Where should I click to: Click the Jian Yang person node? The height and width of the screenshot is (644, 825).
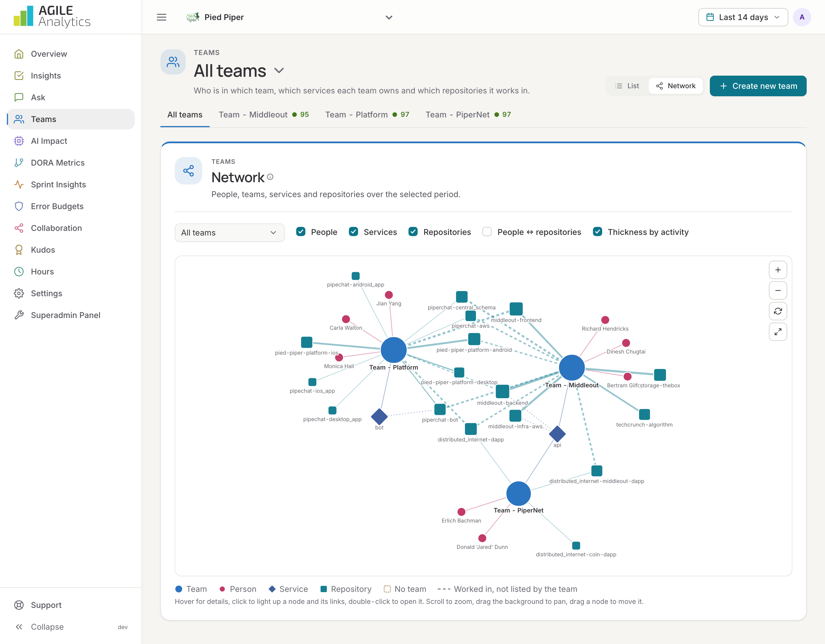point(389,294)
